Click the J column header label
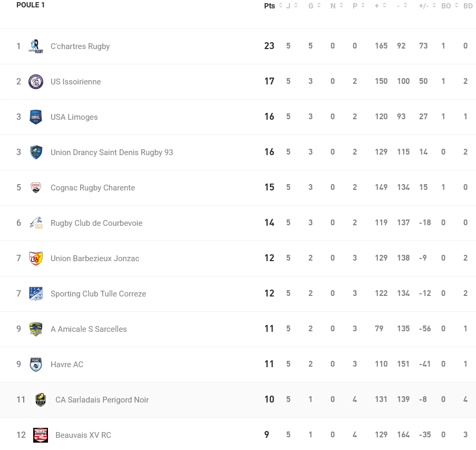Screen dimensions: 476x450 point(288,6)
